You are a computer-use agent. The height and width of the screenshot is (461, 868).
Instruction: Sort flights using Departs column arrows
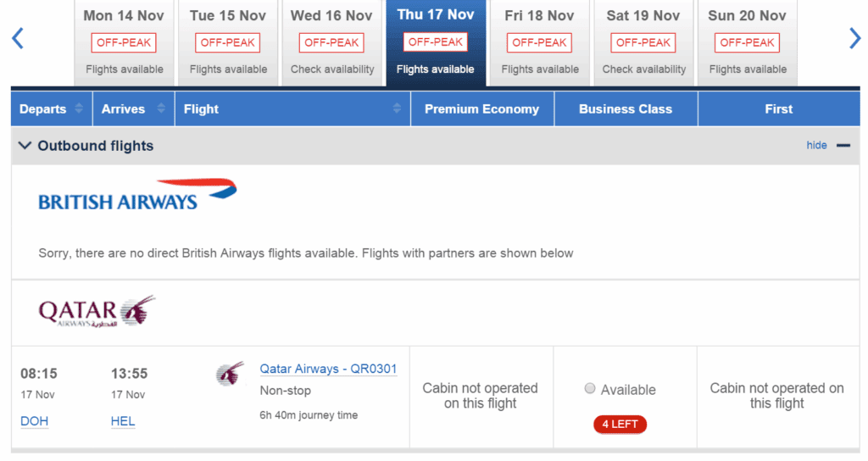tap(79, 108)
